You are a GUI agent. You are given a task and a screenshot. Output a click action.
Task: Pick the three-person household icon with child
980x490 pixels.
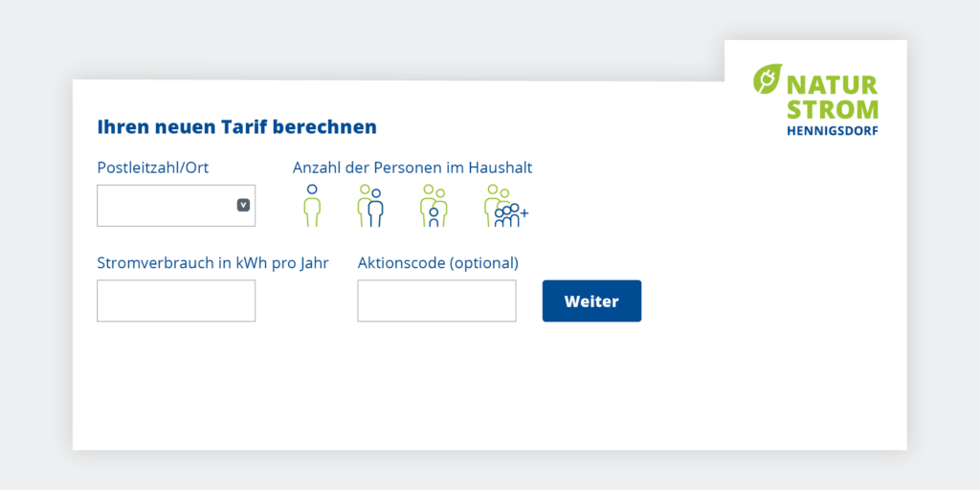tap(434, 206)
